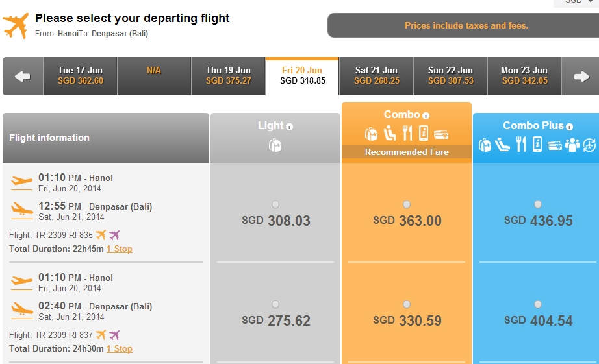Click the orange airplane logo icon
Viewport: 599px width, 364px height.
16,25
